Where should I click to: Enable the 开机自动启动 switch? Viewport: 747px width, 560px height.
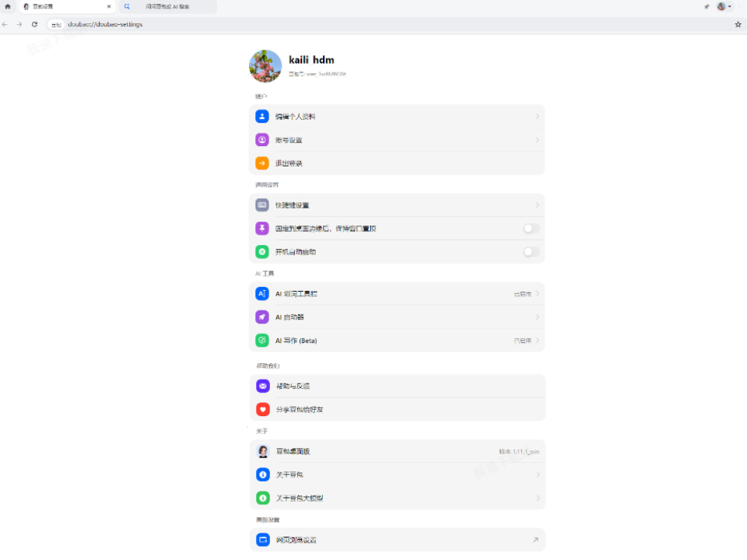531,251
